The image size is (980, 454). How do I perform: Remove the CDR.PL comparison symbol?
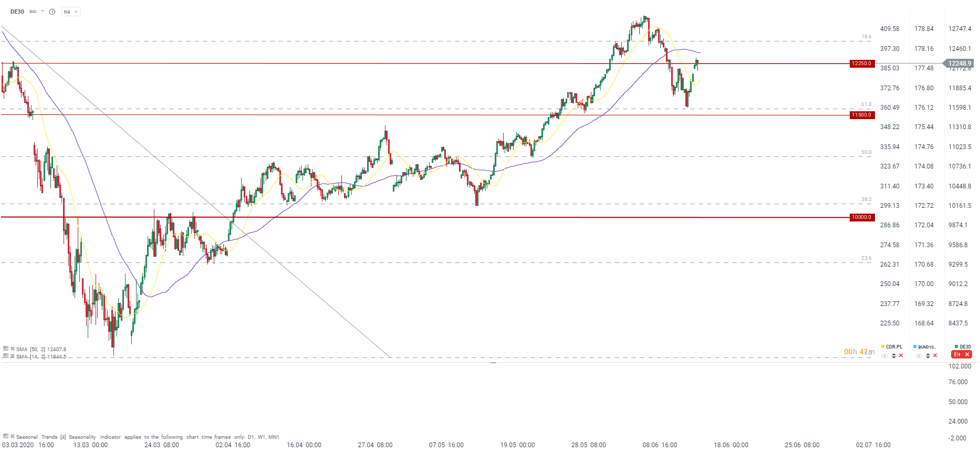click(x=901, y=356)
